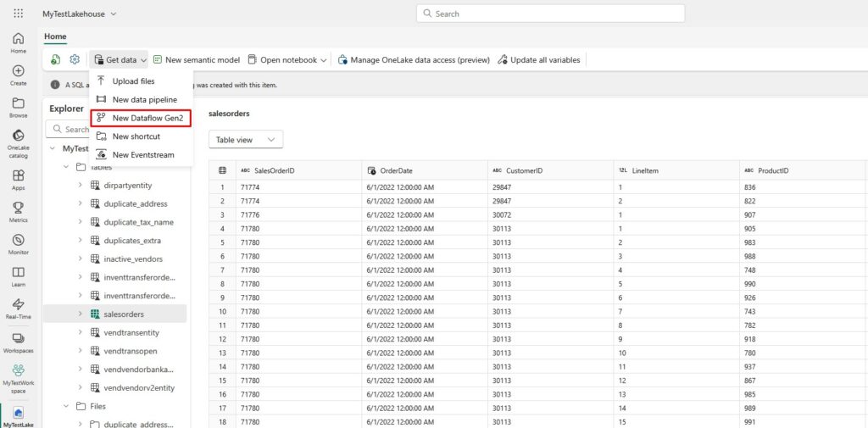Click New semantic model
The width and height of the screenshot is (868, 428).
pyautogui.click(x=197, y=60)
